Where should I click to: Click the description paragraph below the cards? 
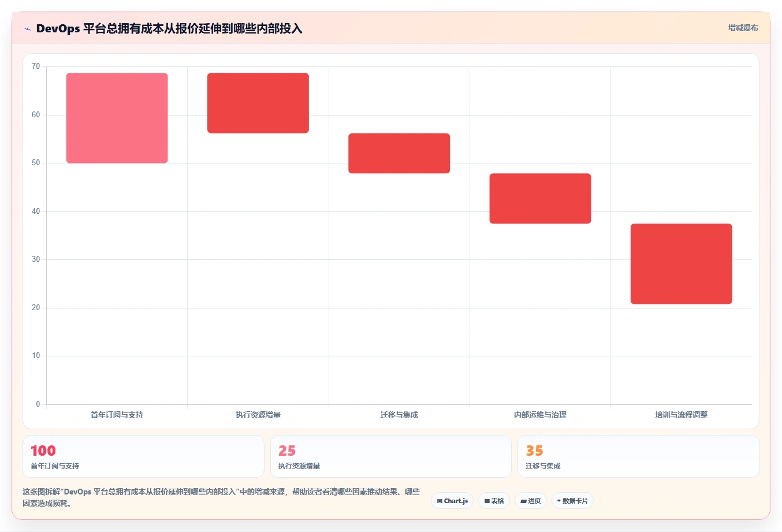click(x=221, y=497)
